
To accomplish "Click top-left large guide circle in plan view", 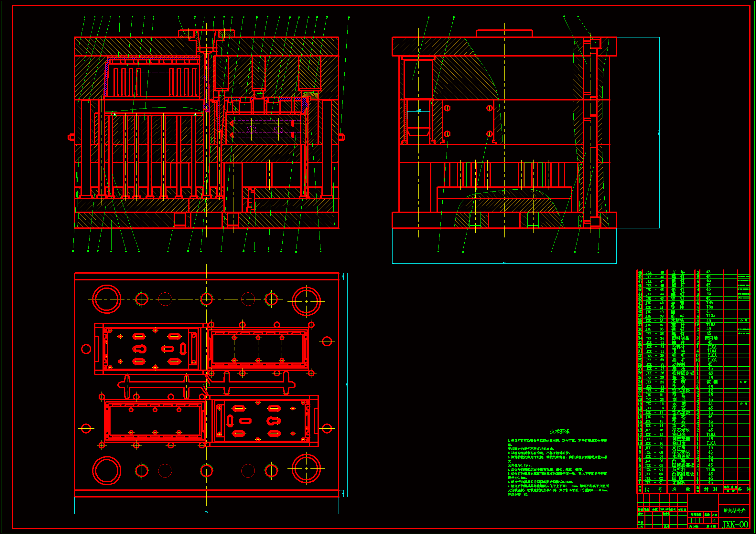I will pos(107,299).
